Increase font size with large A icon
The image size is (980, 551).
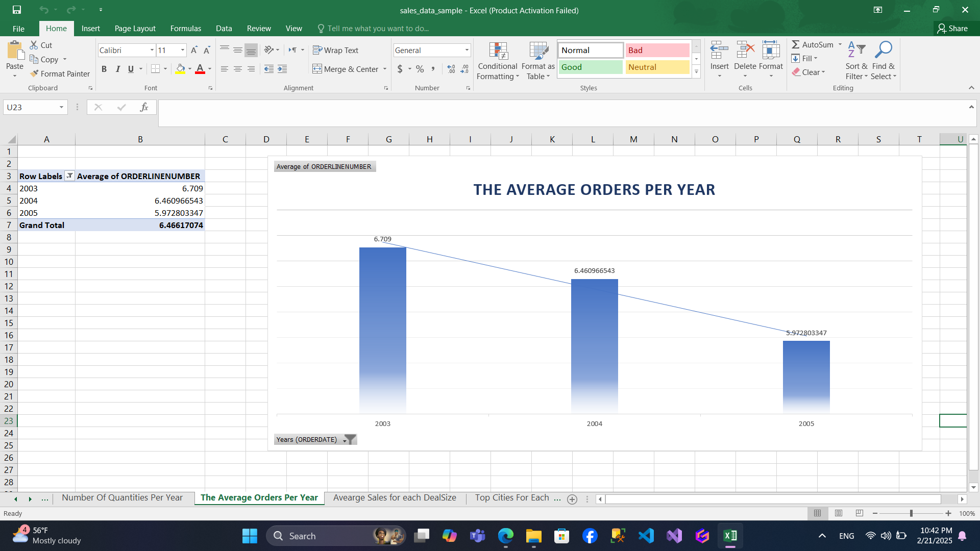(x=194, y=50)
